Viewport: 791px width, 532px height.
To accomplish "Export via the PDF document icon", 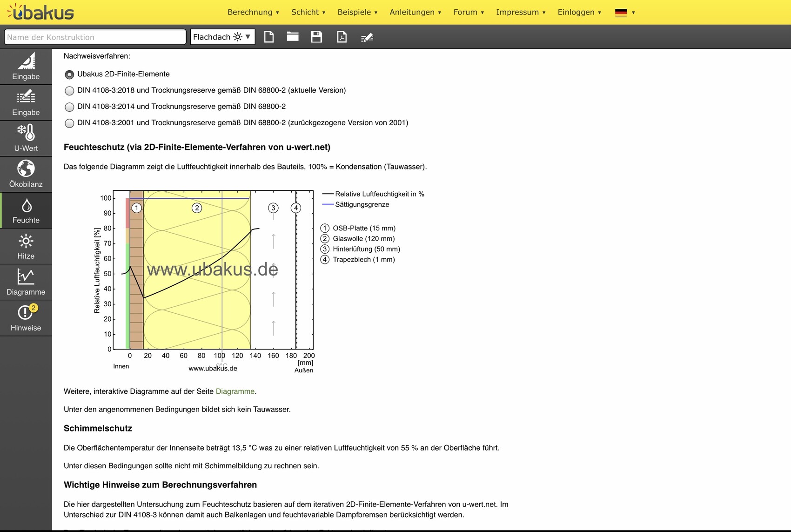I will [342, 37].
